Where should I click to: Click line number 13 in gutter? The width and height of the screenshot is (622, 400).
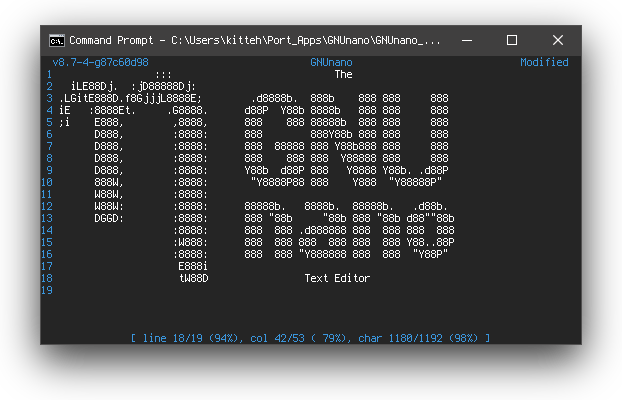(47, 218)
